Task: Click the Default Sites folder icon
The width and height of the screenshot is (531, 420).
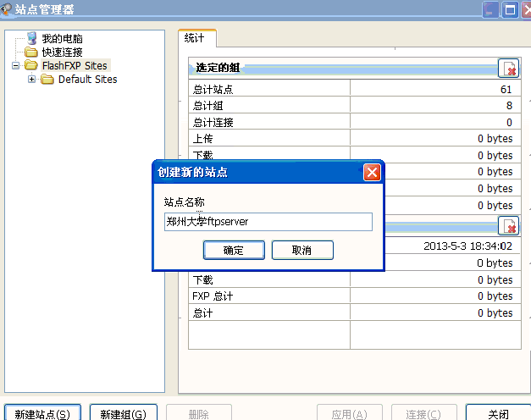Action: 47,80
